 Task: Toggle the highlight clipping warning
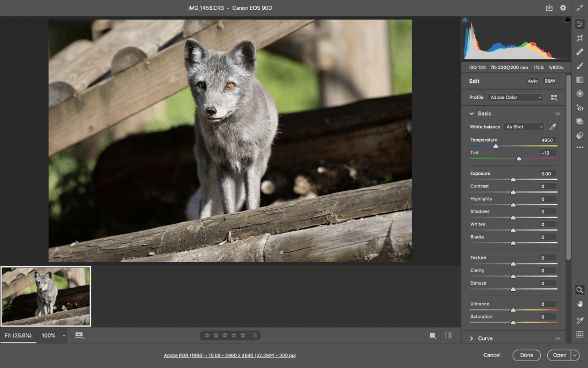[x=567, y=20]
